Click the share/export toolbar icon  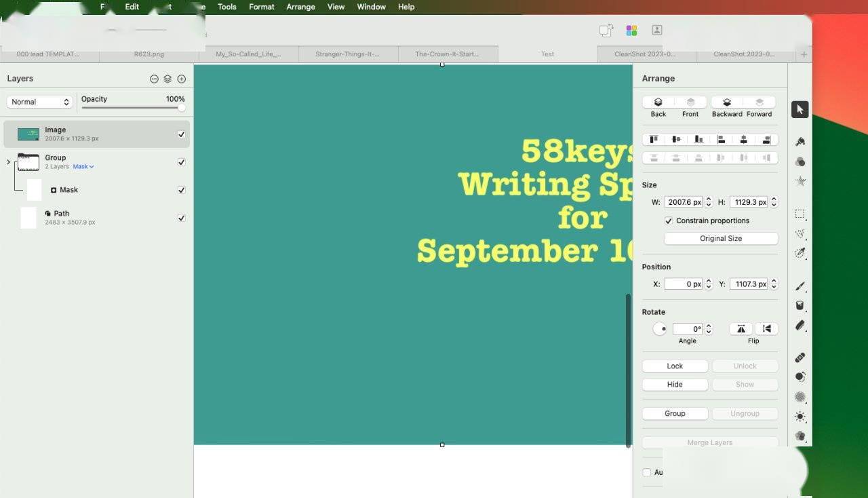(x=606, y=31)
